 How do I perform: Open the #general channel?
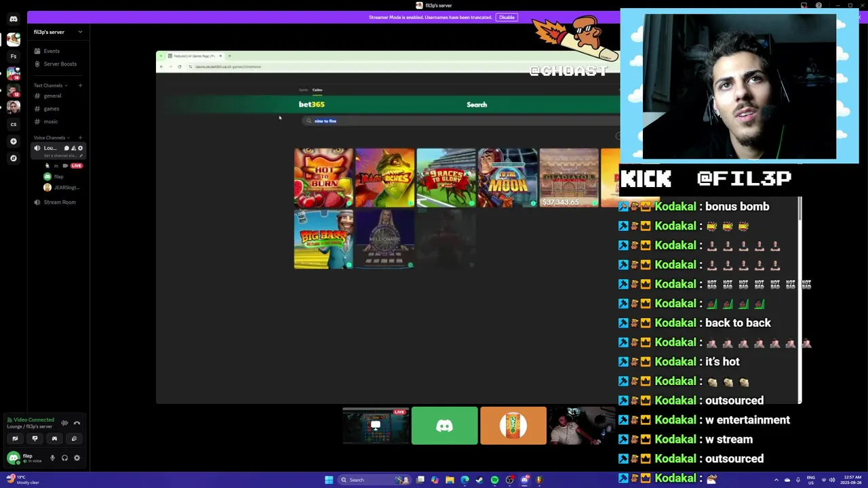tap(52, 96)
